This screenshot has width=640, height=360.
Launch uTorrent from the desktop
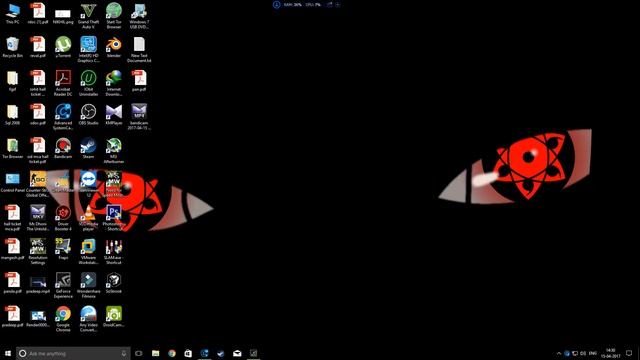[63, 47]
